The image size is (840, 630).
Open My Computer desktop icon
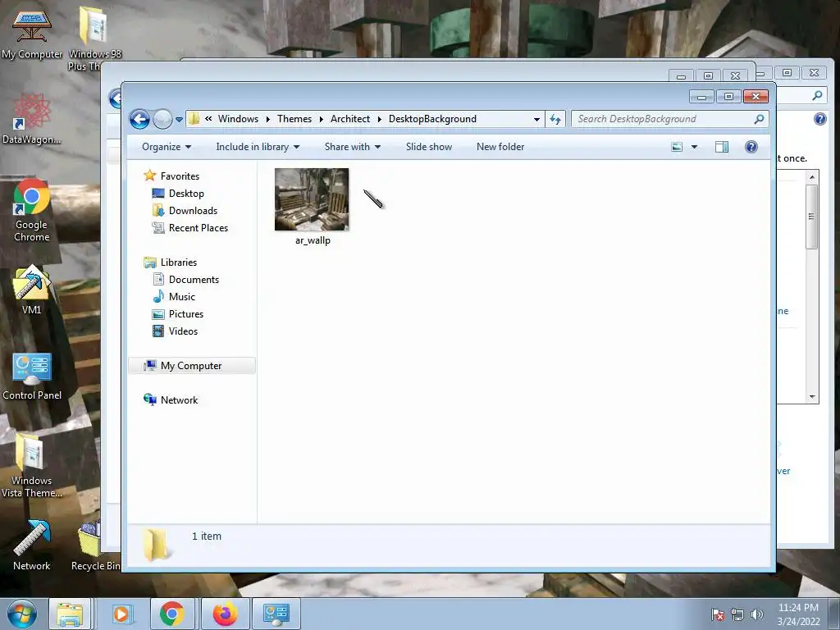click(32, 33)
